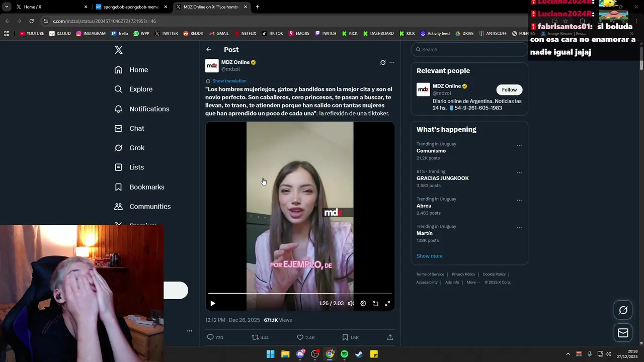Open video settings gear
Viewport: 644px width, 362px height.
pos(363,303)
